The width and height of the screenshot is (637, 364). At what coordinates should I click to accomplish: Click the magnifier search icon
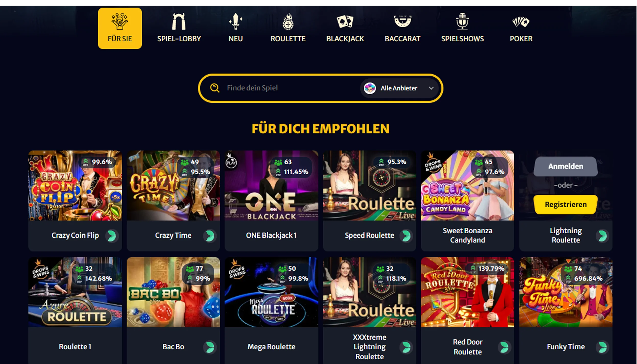(215, 88)
